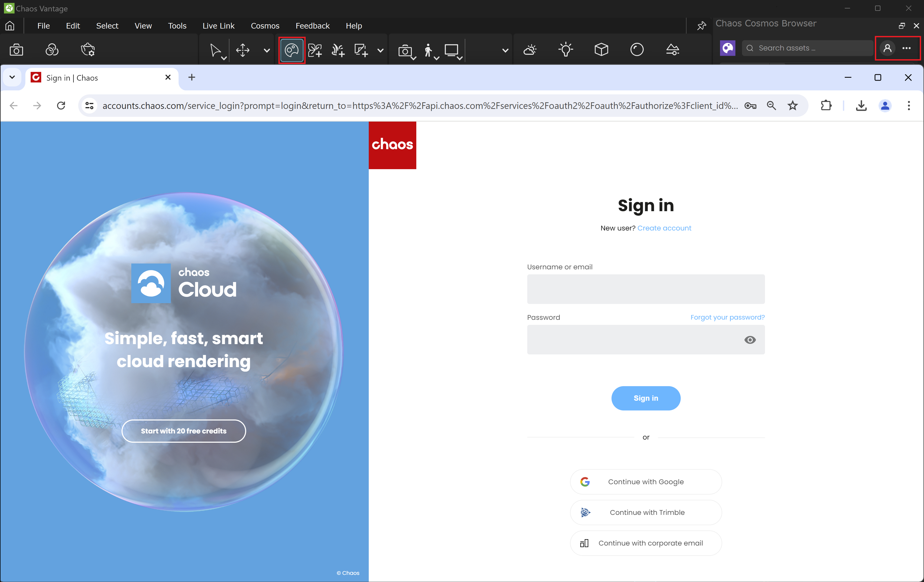Open the sun and sky environment settings
Image resolution: width=924 pixels, height=582 pixels.
[x=530, y=49]
